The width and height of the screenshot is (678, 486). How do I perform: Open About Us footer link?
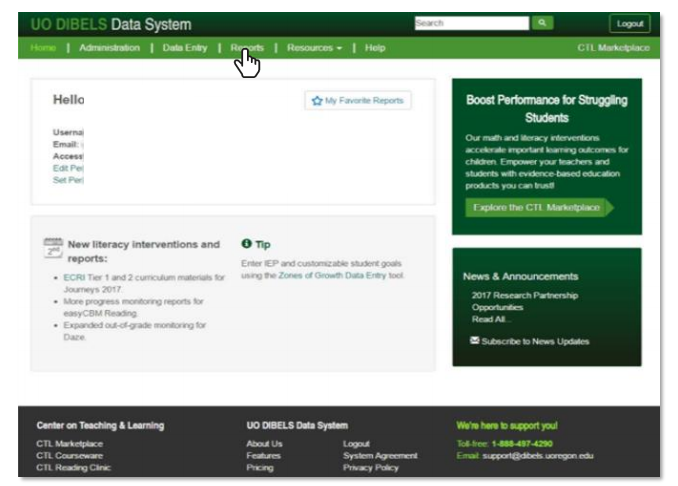click(x=264, y=444)
